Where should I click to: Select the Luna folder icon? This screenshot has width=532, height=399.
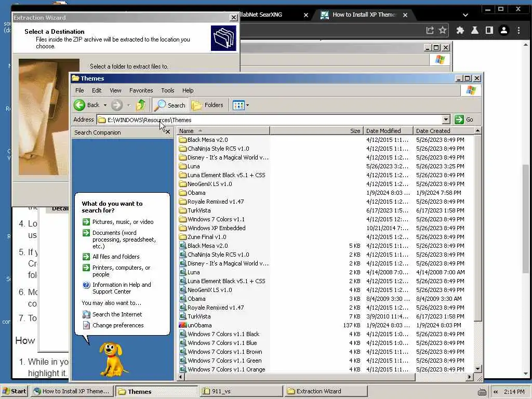183,166
